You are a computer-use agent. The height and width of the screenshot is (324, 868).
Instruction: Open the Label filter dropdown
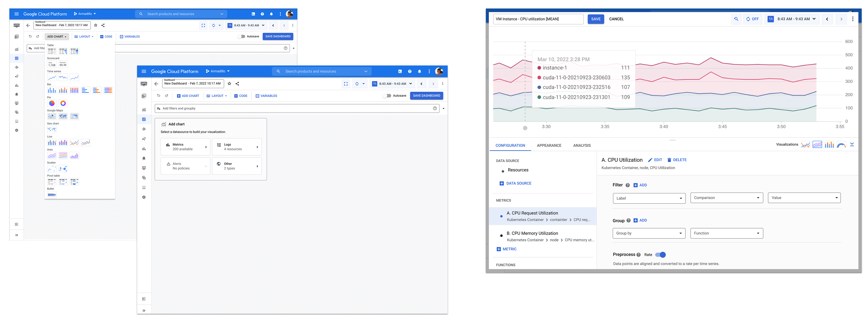click(x=649, y=198)
